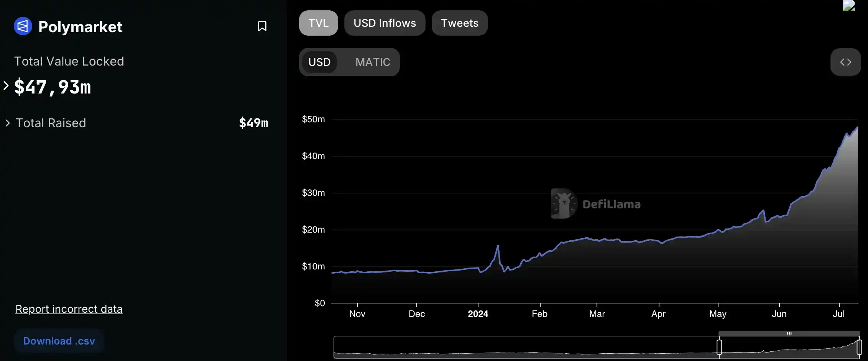This screenshot has height=361, width=868.
Task: Open the Report incorrect data link
Action: pos(69,309)
